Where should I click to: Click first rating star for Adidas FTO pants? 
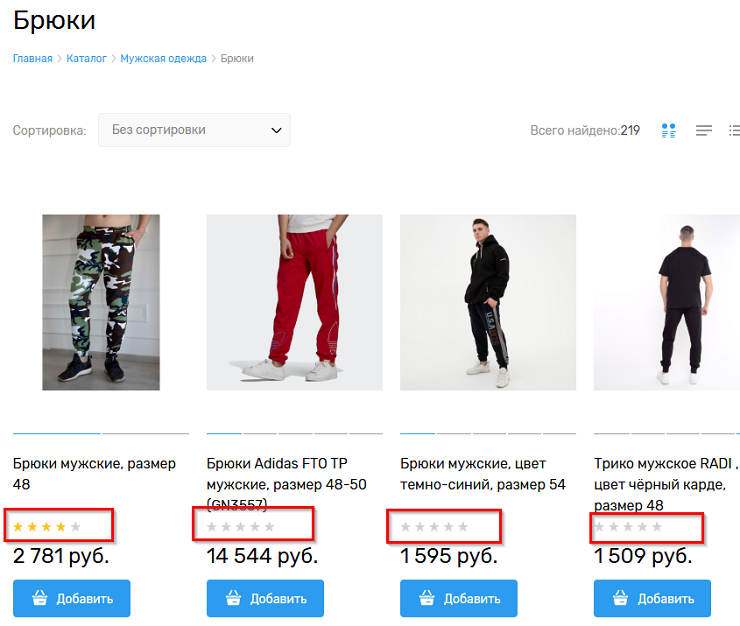(x=212, y=526)
